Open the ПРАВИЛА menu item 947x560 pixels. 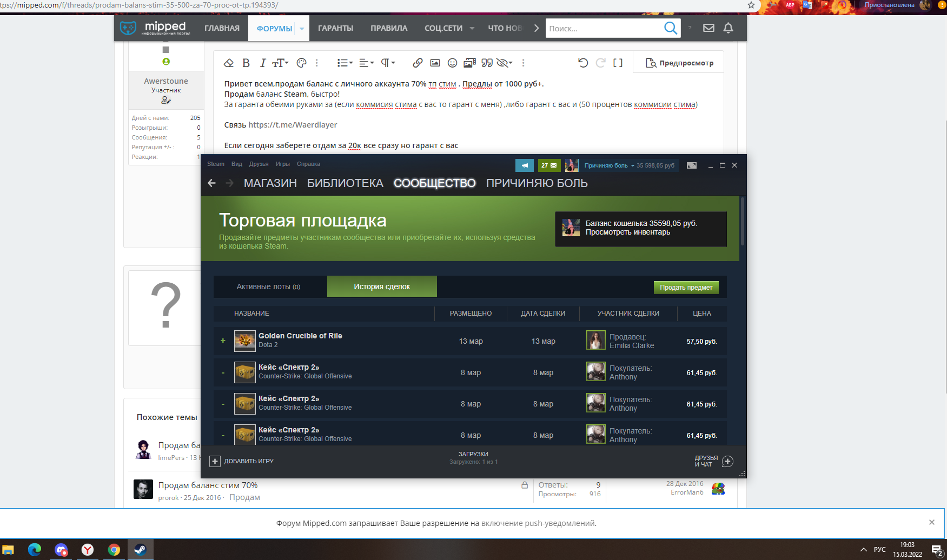click(389, 28)
